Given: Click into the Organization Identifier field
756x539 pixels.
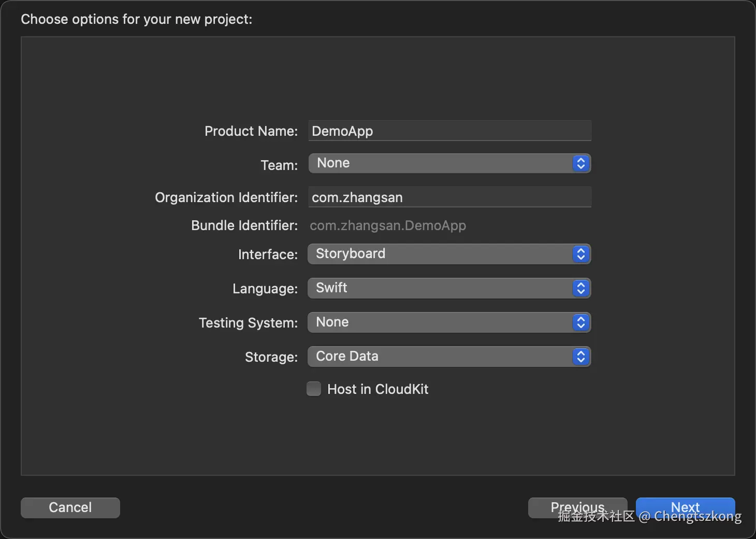Looking at the screenshot, I should (449, 197).
